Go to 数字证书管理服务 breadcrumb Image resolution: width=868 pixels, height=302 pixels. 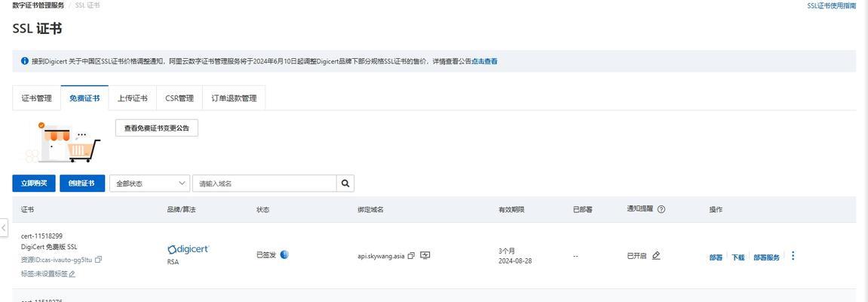coord(38,5)
